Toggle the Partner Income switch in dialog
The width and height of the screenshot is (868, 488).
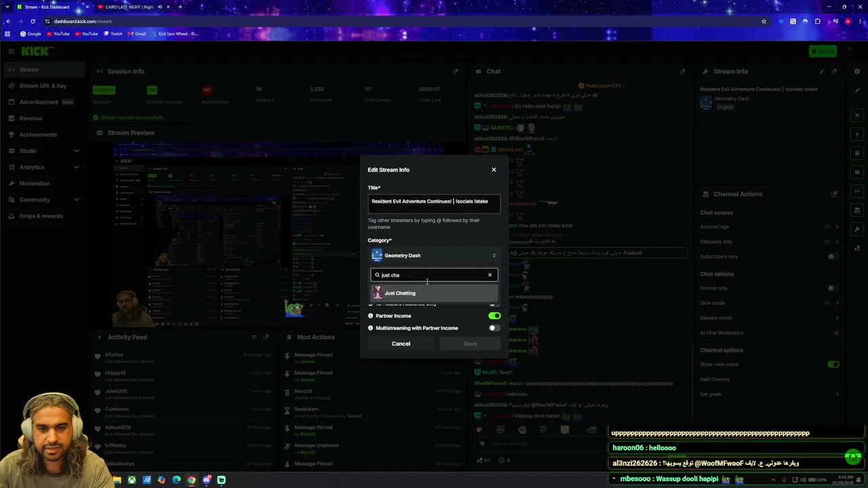[494, 316]
